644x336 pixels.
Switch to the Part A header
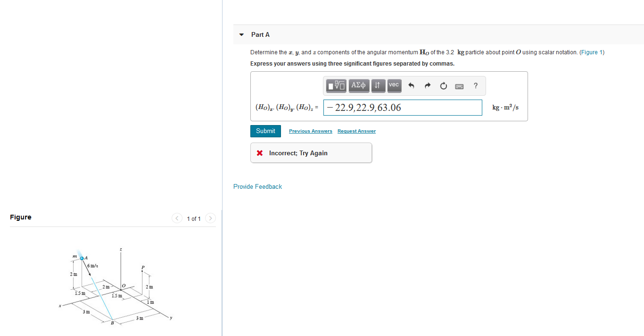[261, 34]
